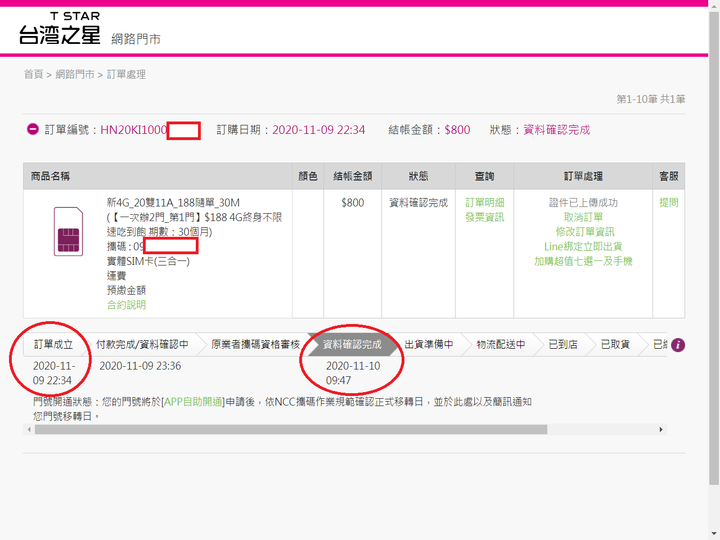Click 第1-10筆 共1筆 pagination text
Screen dimensions: 720x540
click(651, 99)
